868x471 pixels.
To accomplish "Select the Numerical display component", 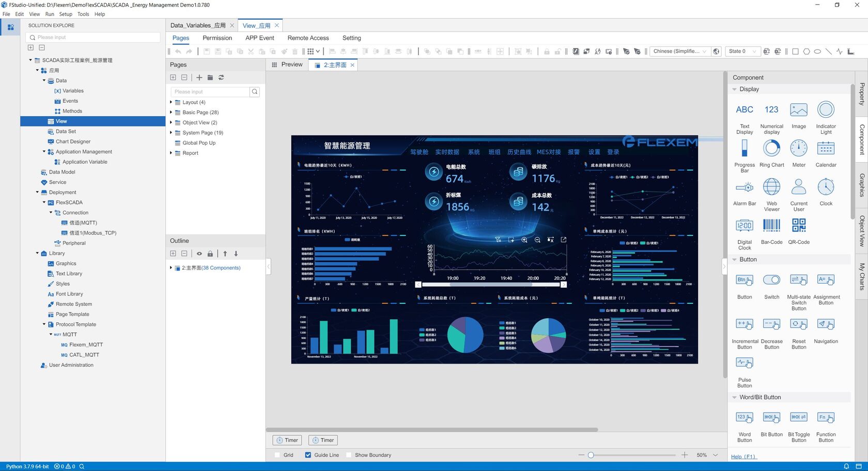I will [771, 118].
